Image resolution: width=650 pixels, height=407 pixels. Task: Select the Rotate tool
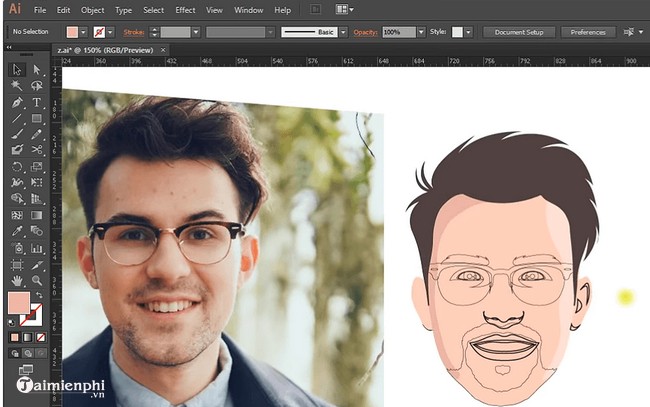coord(17,166)
